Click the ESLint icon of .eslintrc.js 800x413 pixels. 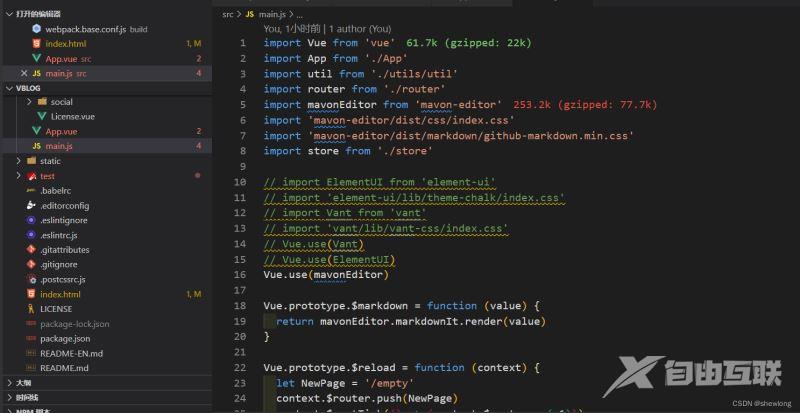point(31,235)
